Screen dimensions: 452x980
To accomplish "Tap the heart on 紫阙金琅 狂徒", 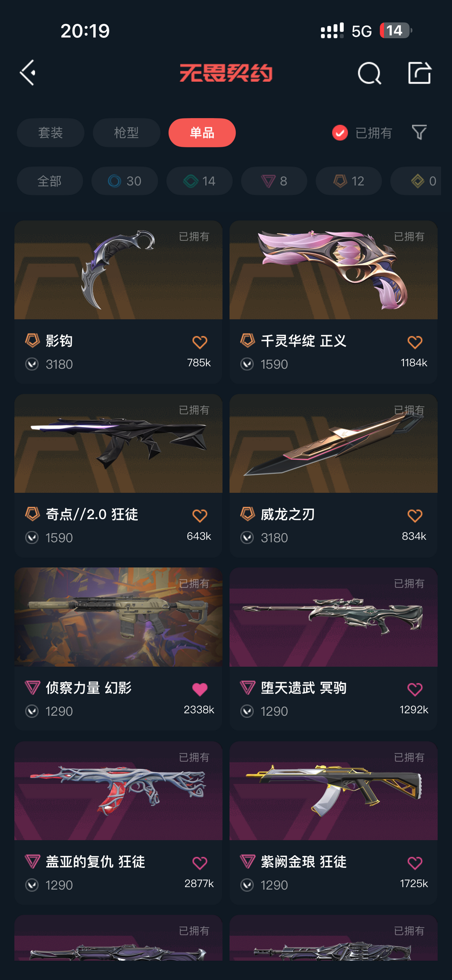I will [x=415, y=863].
